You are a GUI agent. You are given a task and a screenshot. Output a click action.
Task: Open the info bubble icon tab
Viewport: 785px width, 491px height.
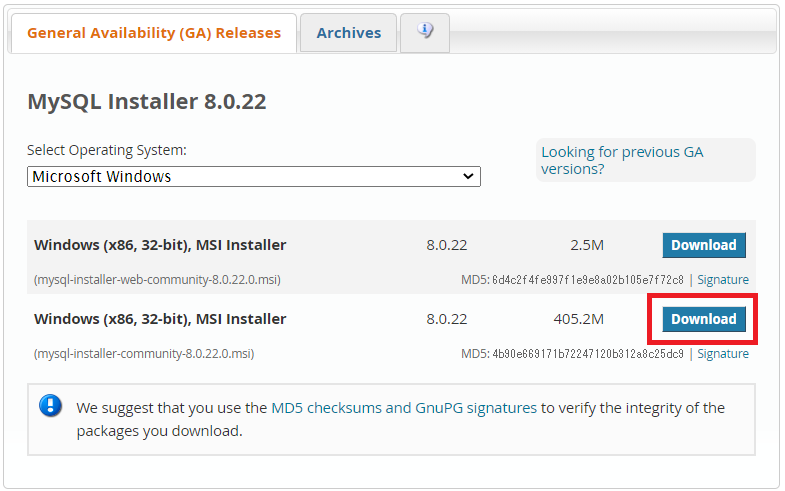coord(425,32)
